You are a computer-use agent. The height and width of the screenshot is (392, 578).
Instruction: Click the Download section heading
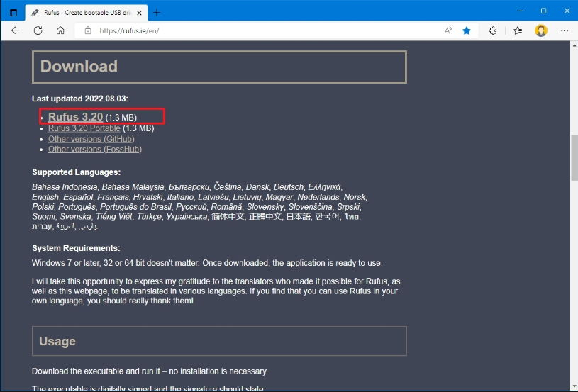tap(79, 67)
